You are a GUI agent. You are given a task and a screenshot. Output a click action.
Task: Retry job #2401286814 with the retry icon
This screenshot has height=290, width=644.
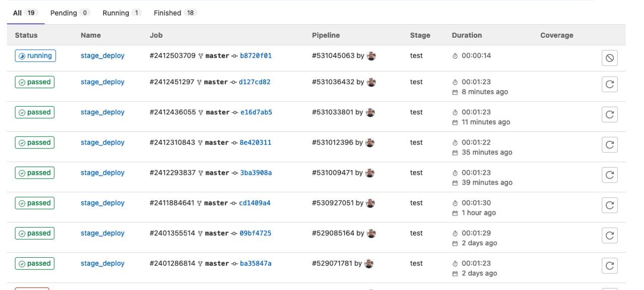coord(609,265)
